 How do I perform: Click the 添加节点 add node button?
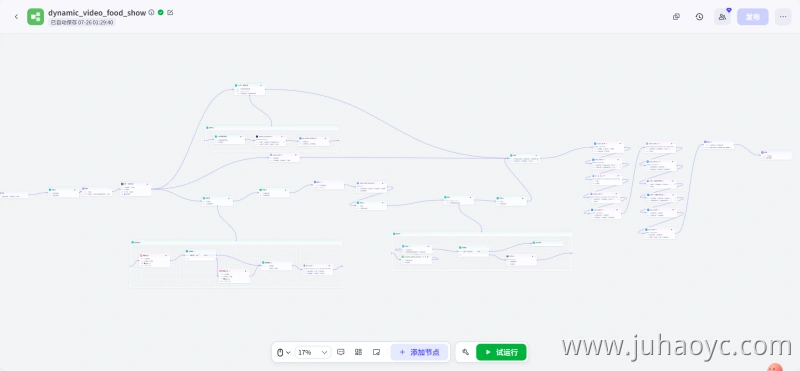tap(419, 352)
